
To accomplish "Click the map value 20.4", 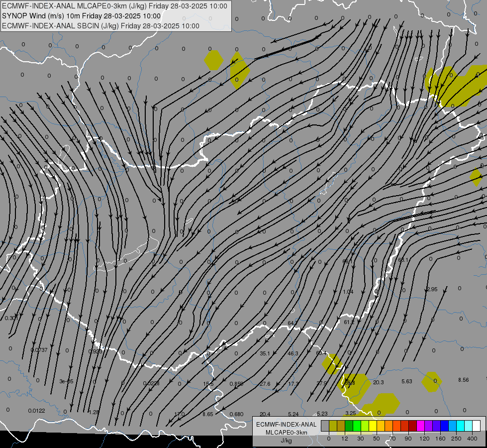I will point(265,414).
